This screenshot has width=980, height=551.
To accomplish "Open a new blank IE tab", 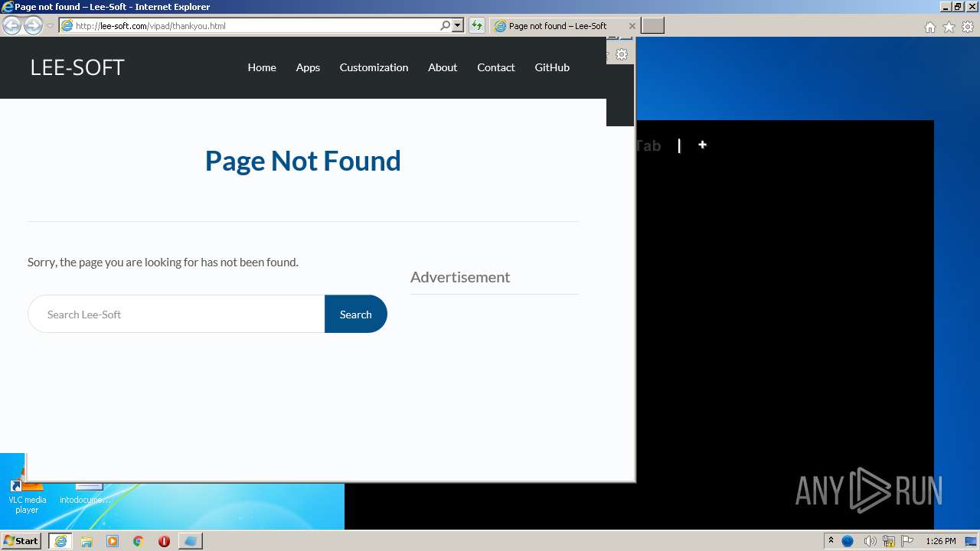I will coord(652,26).
